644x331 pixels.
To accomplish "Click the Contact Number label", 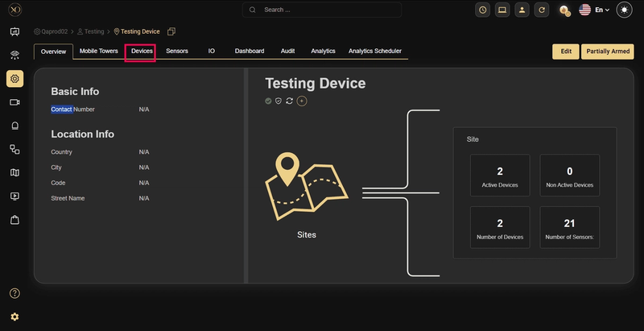I will [72, 110].
